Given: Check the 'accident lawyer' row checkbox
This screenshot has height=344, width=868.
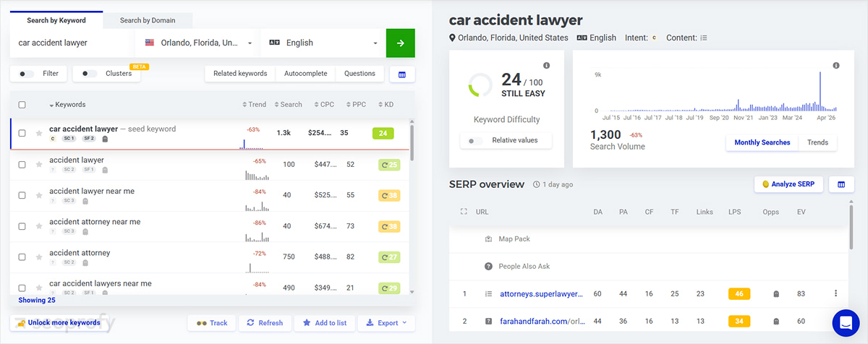Looking at the screenshot, I should pyautogui.click(x=22, y=165).
